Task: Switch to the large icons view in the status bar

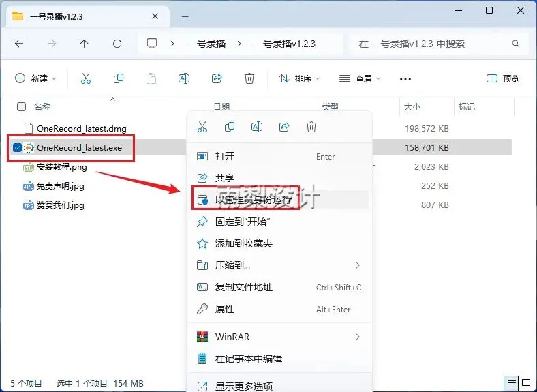Action: 526,383
